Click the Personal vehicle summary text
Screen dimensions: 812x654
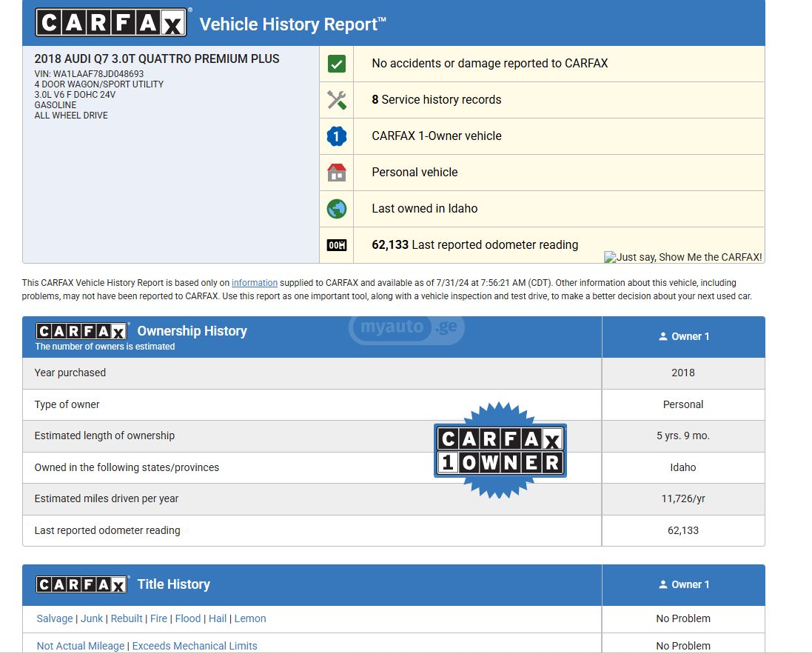coord(415,173)
